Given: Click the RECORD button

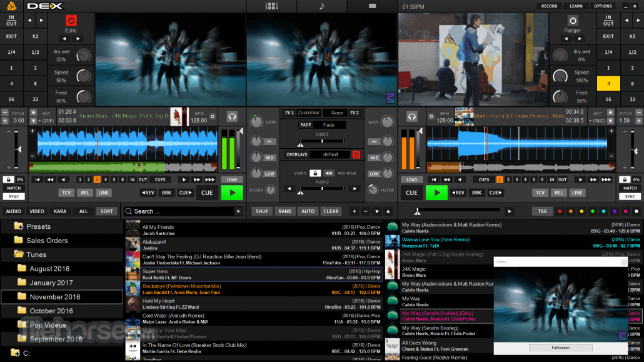Looking at the screenshot, I should (549, 6).
